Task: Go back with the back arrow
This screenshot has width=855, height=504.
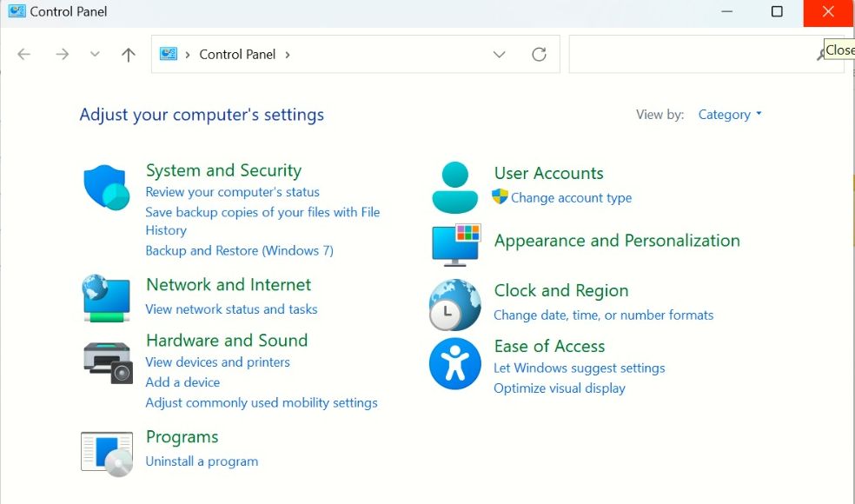Action: pos(24,54)
